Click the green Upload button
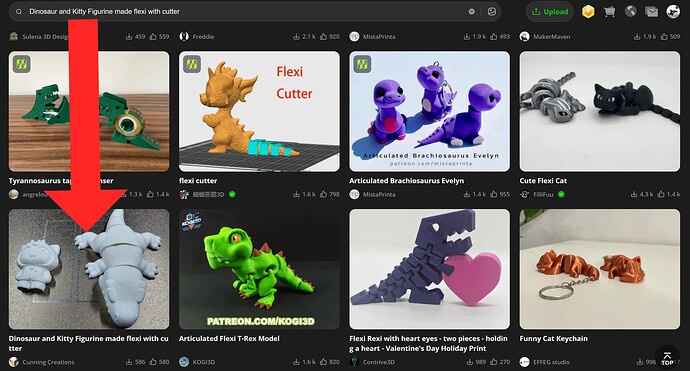The width and height of the screenshot is (690, 371). tap(550, 12)
